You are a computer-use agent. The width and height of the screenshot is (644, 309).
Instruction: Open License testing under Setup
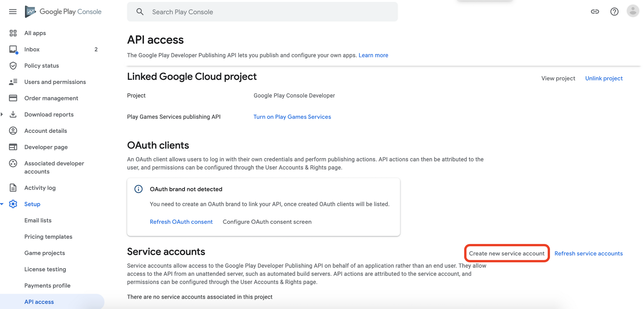click(45, 269)
